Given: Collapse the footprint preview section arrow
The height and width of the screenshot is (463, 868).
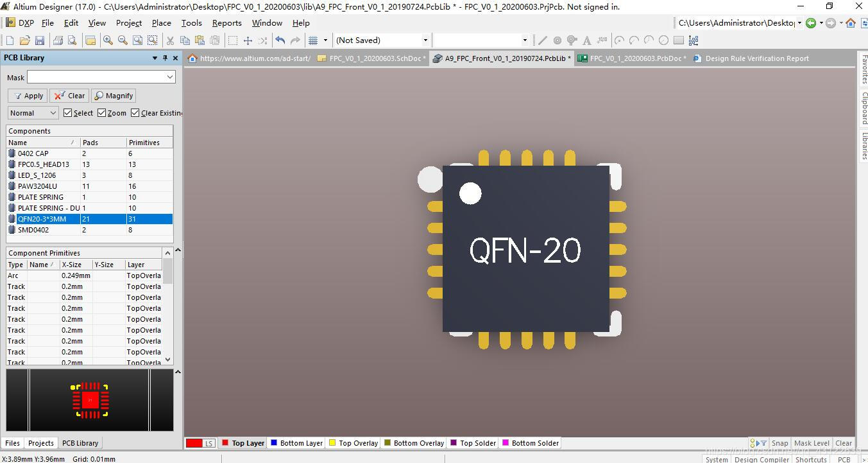Looking at the screenshot, I should (178, 372).
